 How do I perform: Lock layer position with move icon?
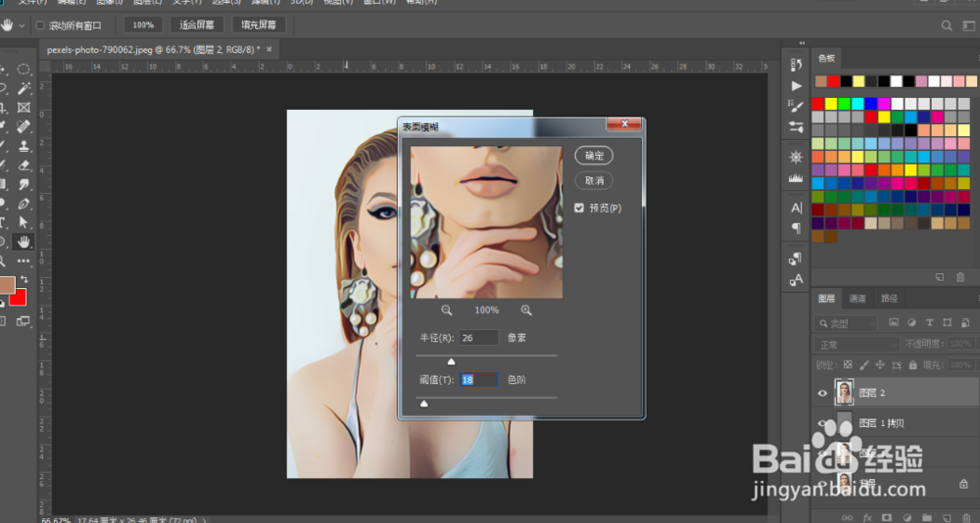coord(880,365)
